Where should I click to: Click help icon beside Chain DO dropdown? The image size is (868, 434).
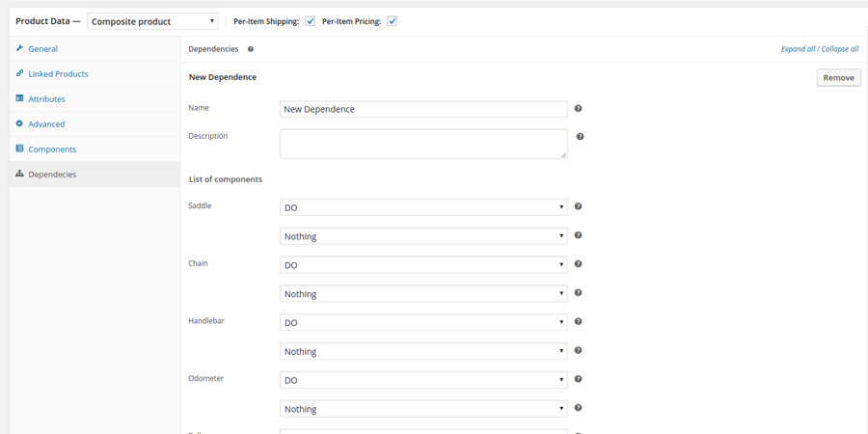pyautogui.click(x=579, y=264)
